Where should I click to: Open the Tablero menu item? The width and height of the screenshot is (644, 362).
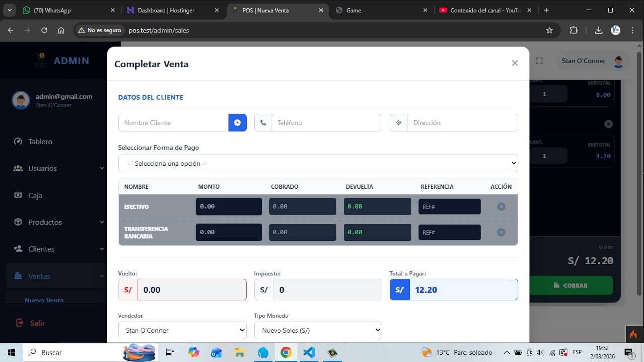[x=55, y=142]
